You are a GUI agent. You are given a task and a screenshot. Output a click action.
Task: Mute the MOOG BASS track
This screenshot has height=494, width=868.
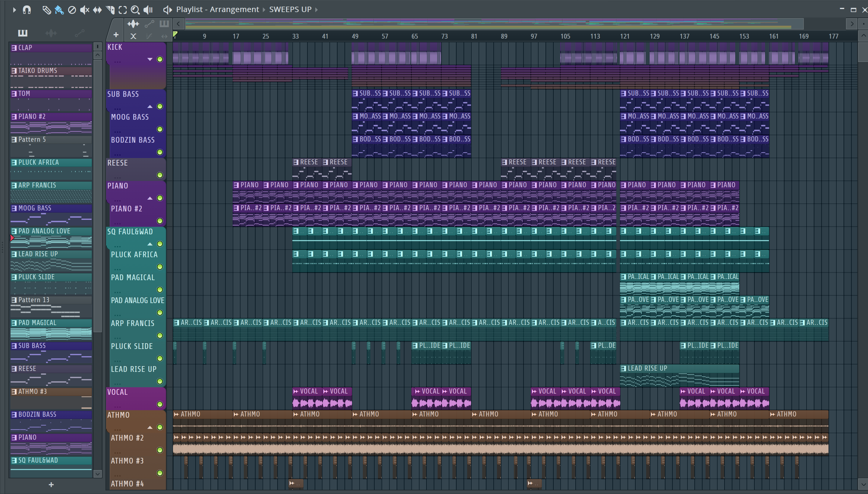tap(160, 129)
